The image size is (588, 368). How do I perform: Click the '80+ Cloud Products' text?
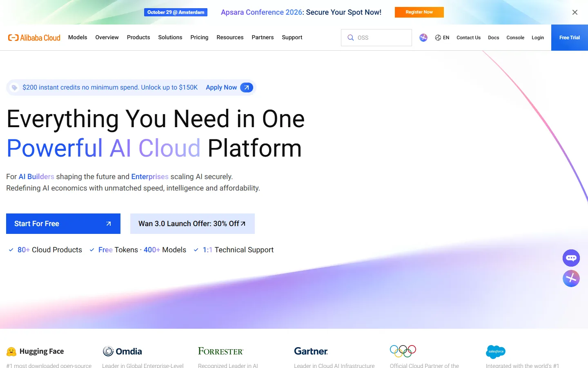(x=50, y=250)
